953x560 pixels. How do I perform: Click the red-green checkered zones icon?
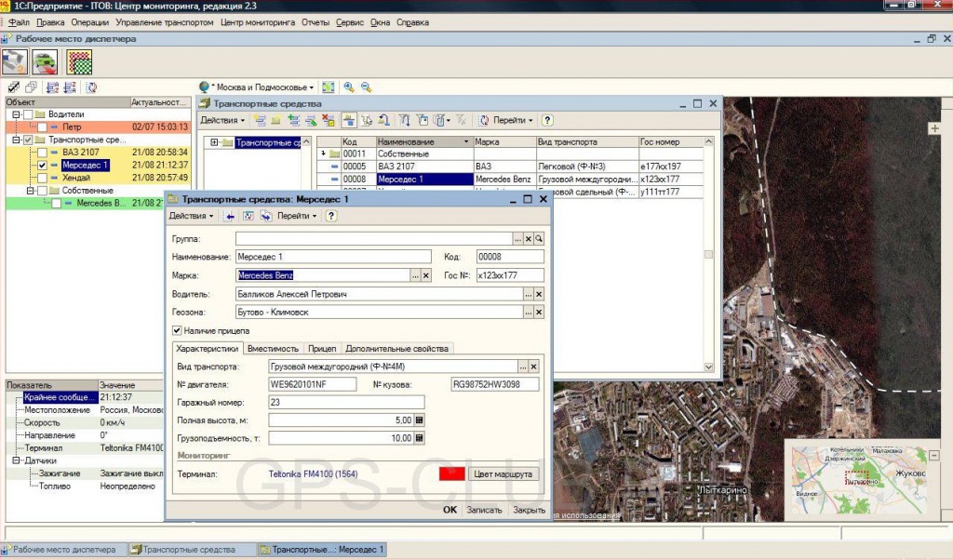point(79,62)
